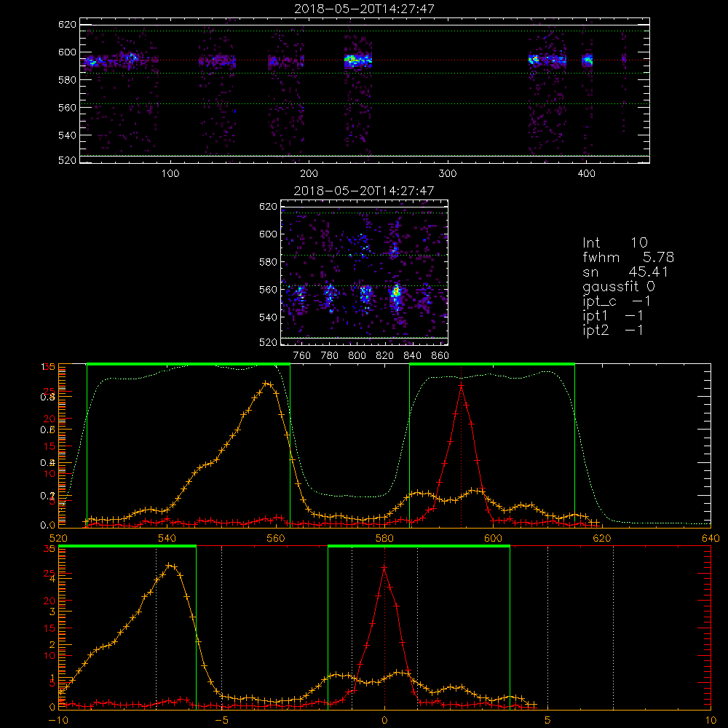Screen dimensions: 728x728
Task: Click x-axis label 0 under the bottom plot
Action: (384, 720)
